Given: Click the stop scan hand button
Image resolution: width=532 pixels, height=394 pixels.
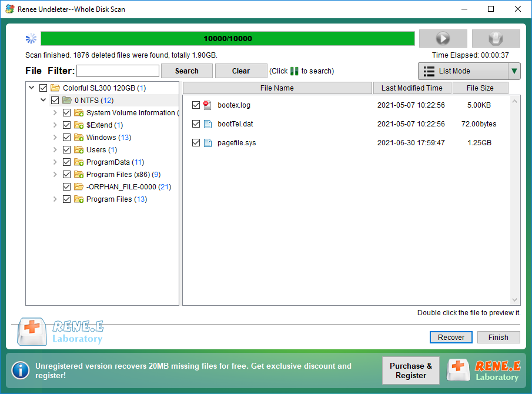Looking at the screenshot, I should click(496, 38).
